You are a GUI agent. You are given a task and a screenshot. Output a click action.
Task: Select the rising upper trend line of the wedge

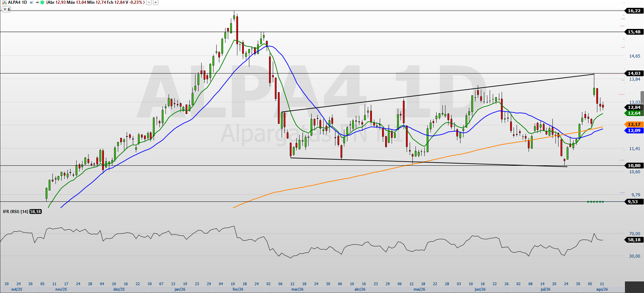438,93
